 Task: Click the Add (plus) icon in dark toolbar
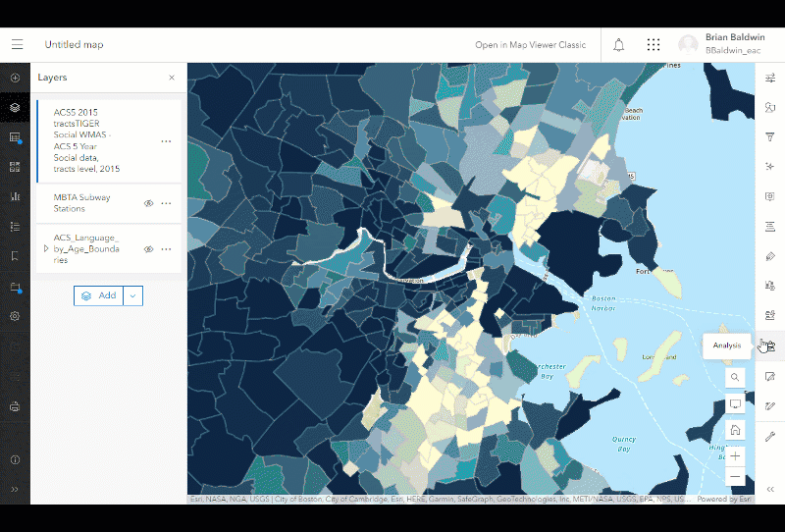click(x=15, y=78)
